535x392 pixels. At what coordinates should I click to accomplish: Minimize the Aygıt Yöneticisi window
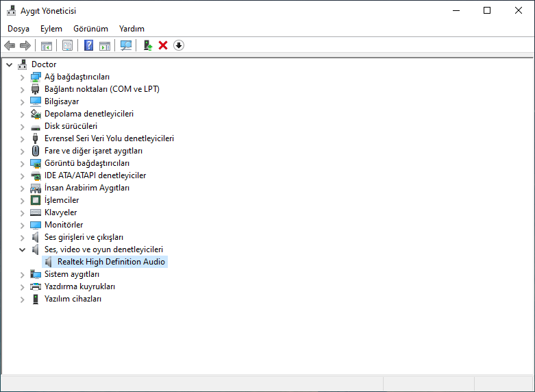coord(456,10)
